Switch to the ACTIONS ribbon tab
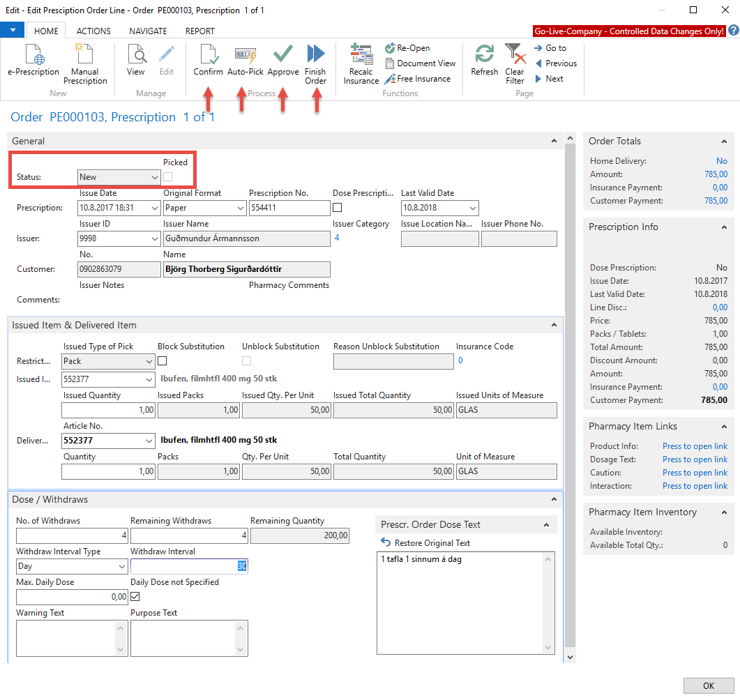This screenshot has width=740, height=700. [93, 31]
